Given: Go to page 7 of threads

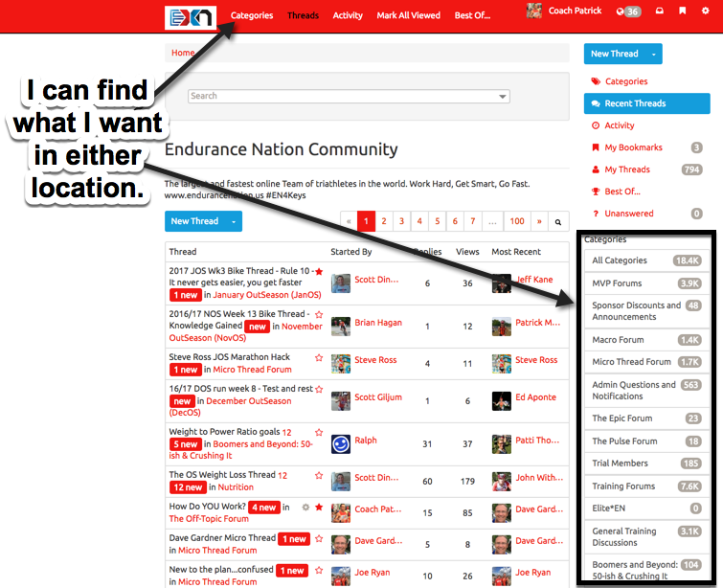Looking at the screenshot, I should (473, 221).
